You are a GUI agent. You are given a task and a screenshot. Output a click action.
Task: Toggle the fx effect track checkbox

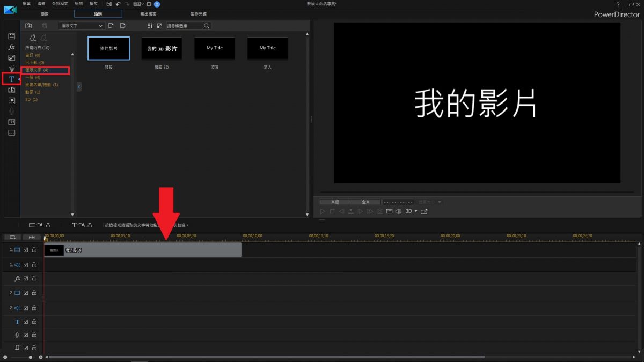26,279
